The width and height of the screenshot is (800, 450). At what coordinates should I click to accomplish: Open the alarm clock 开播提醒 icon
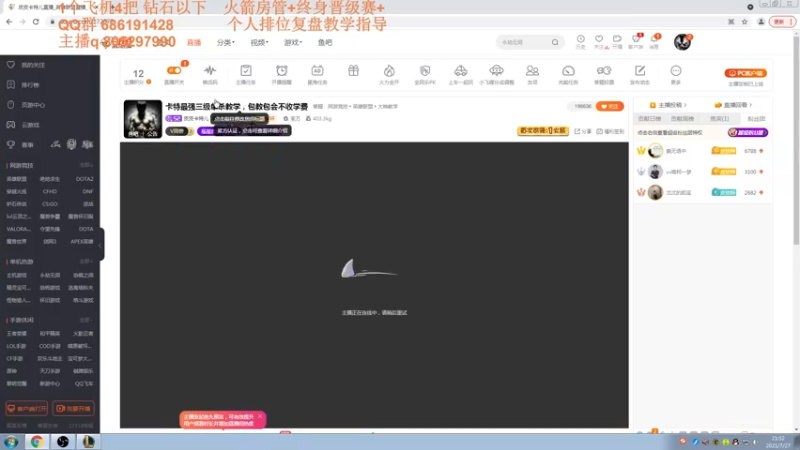coord(282,71)
